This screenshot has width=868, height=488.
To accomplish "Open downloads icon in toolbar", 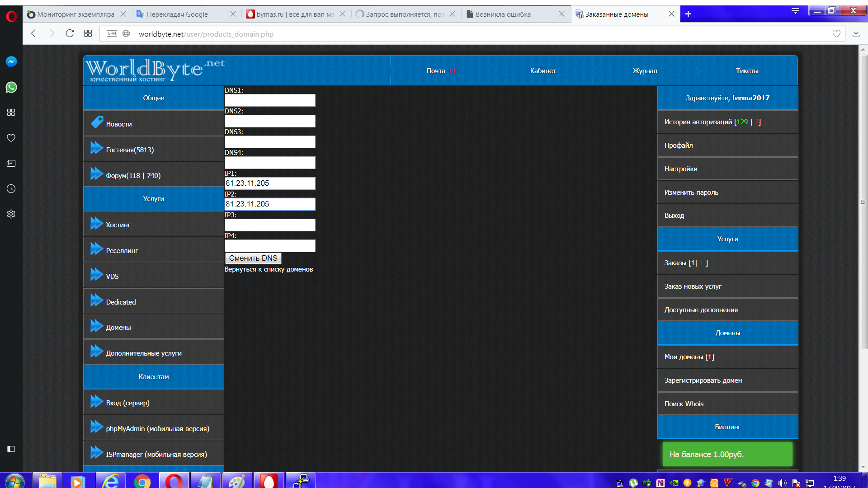I will pyautogui.click(x=856, y=33).
